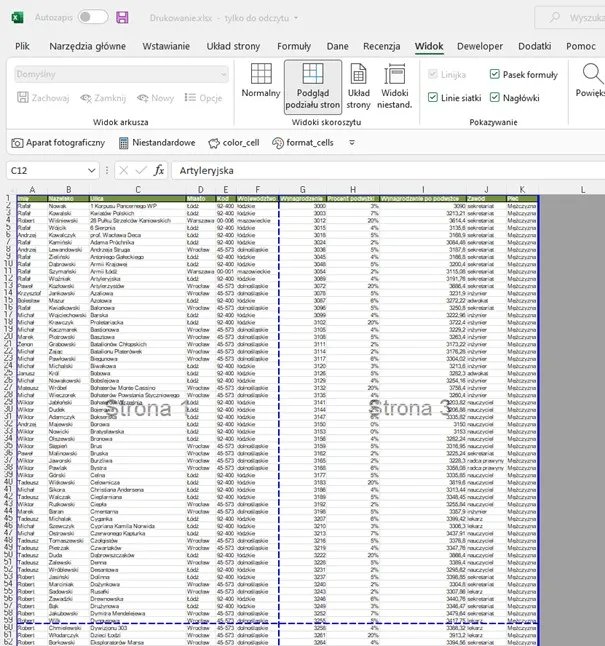Switch to the Developer tab
Image resolution: width=605 pixels, height=646 pixels.
[480, 46]
